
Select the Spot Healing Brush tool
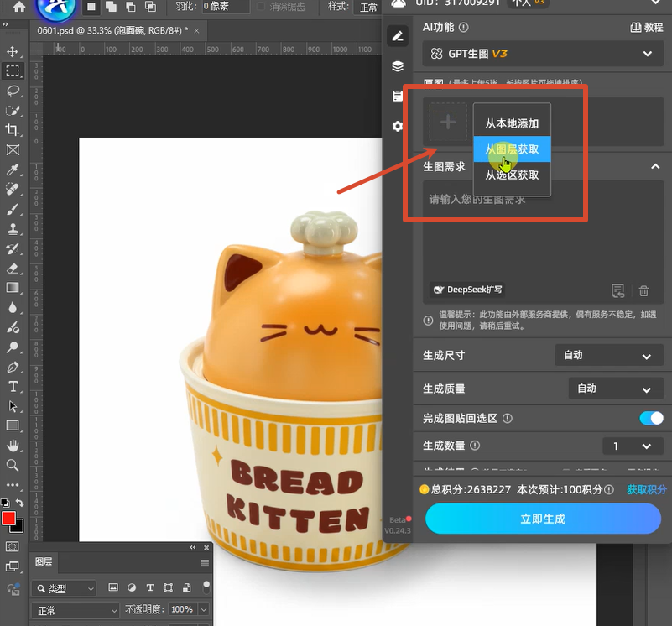(x=13, y=189)
